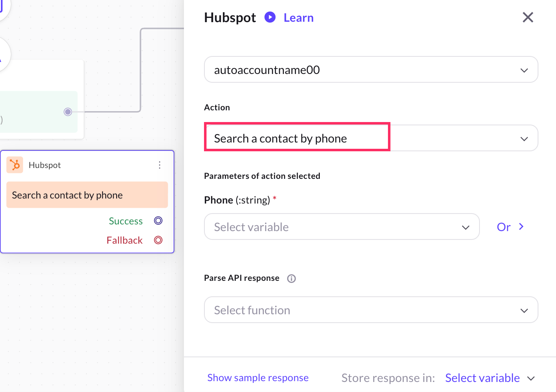Click the Success label on Hubspot node
The height and width of the screenshot is (392, 556).
(126, 221)
